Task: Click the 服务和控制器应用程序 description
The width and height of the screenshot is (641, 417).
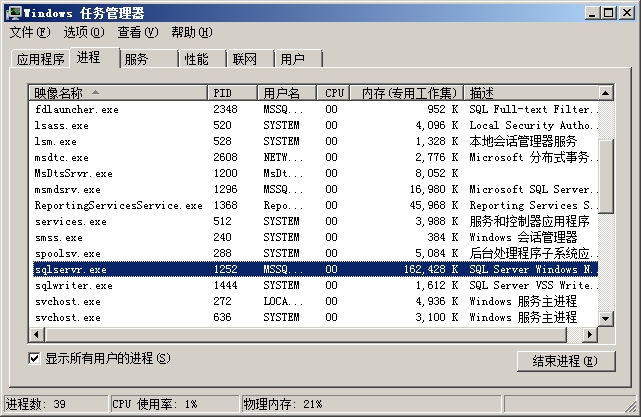Action: (529, 222)
